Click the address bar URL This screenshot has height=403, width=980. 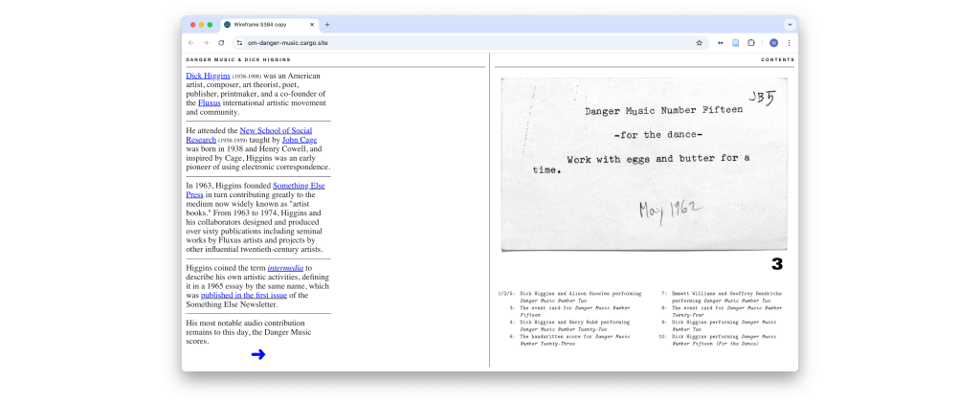(287, 43)
